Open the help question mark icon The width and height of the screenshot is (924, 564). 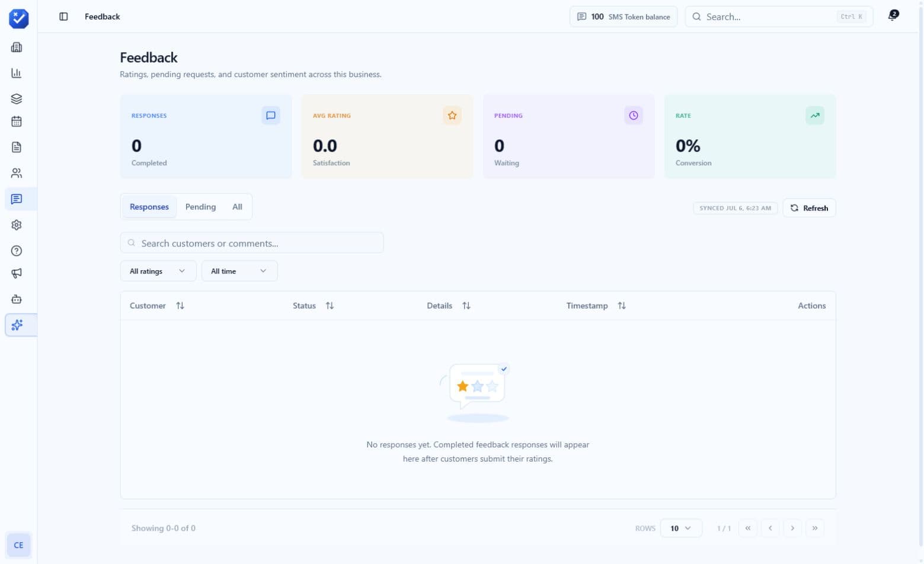tap(17, 251)
